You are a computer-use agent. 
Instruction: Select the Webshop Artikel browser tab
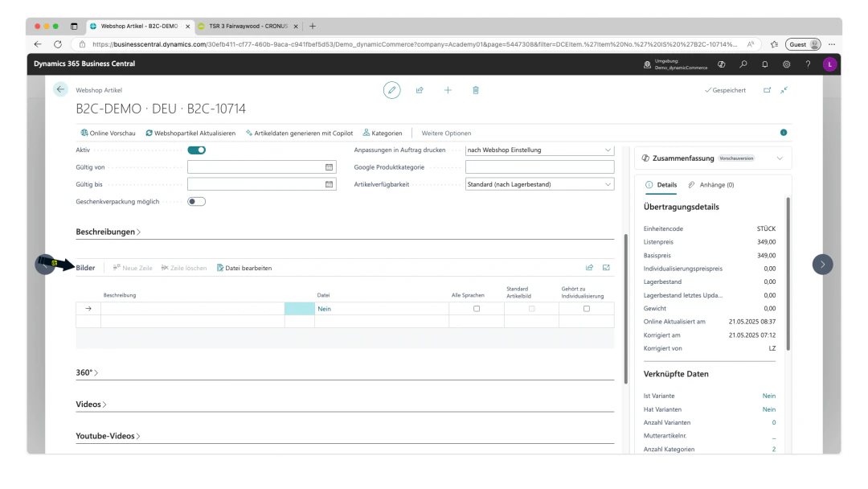point(139,26)
